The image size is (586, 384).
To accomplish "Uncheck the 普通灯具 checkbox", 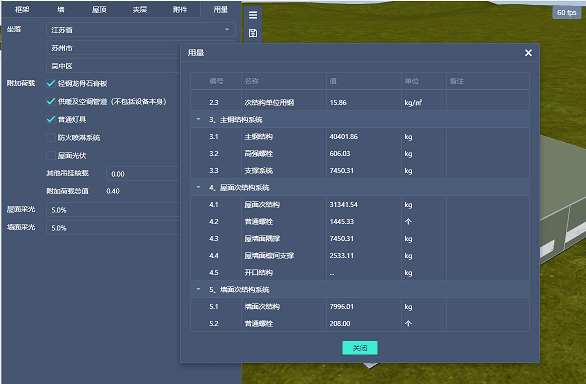I will click(51, 120).
